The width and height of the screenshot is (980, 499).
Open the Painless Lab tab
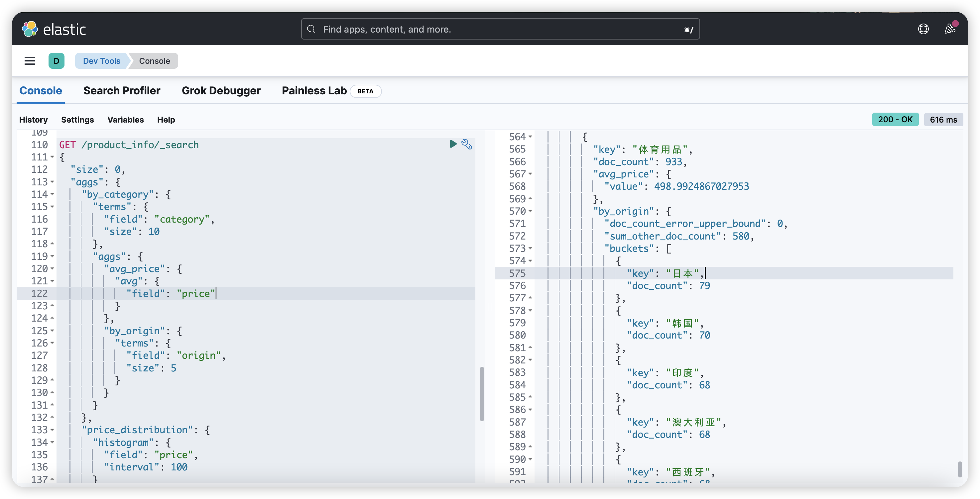[x=314, y=90]
